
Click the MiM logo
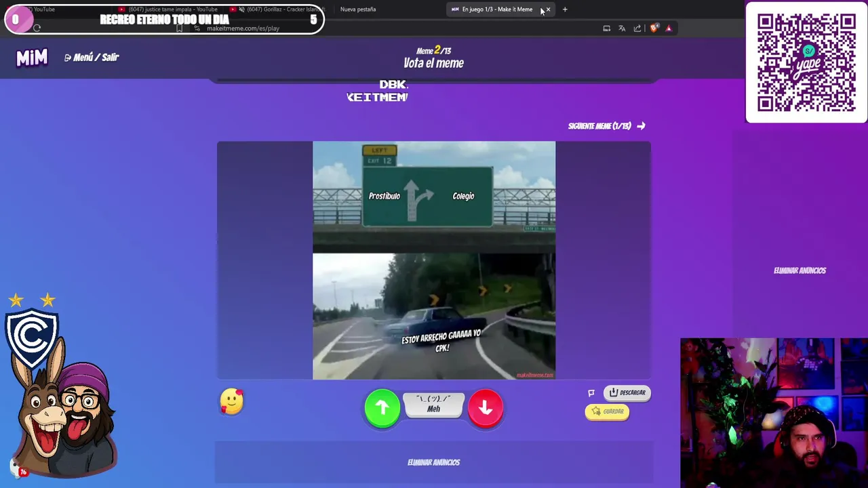coord(32,58)
